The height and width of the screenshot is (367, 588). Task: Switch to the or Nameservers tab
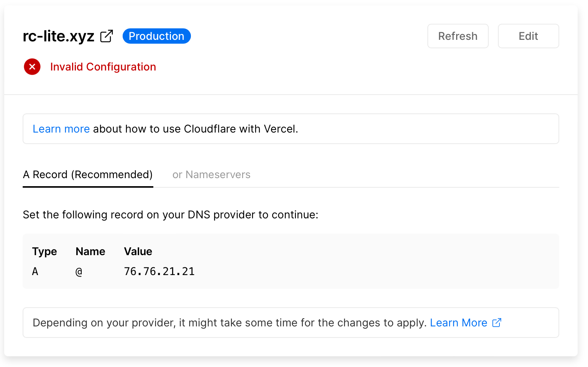tap(211, 175)
